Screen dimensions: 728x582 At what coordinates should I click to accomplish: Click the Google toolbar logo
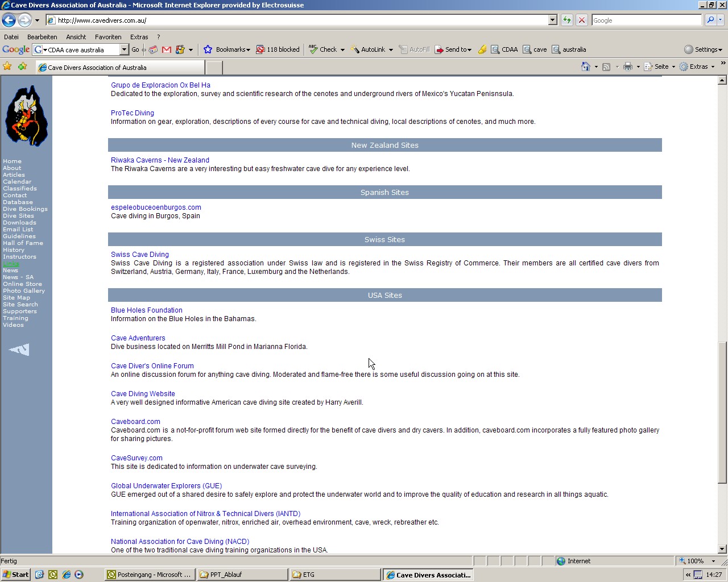16,49
